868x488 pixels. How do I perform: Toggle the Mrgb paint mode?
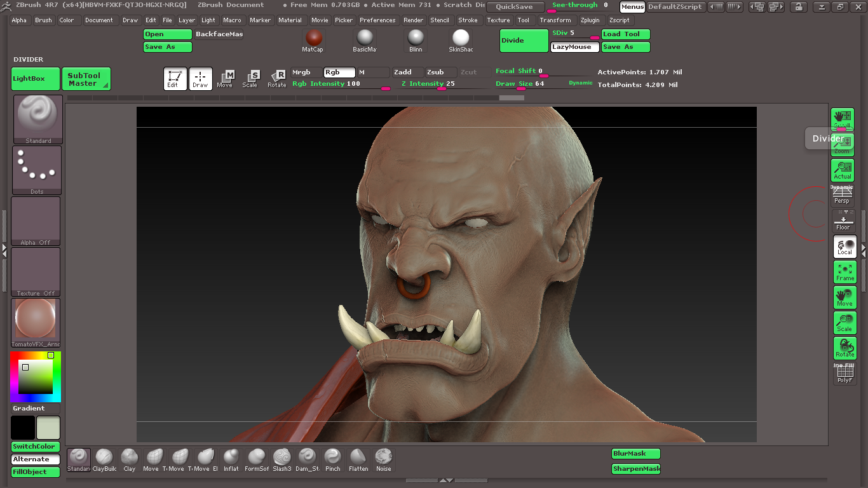306,72
